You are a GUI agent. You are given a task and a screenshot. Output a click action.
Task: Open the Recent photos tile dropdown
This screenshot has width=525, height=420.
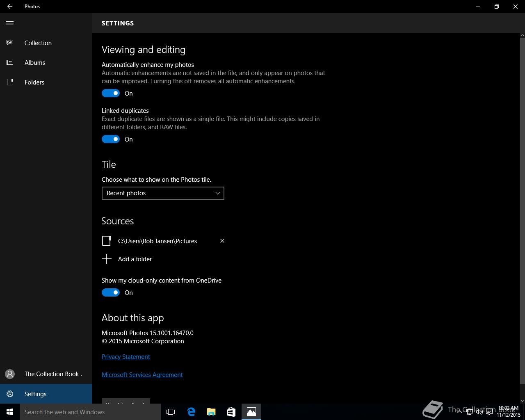click(163, 193)
